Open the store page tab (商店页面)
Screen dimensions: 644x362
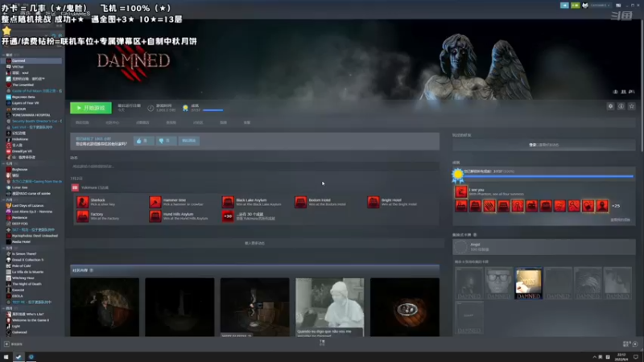(x=82, y=122)
